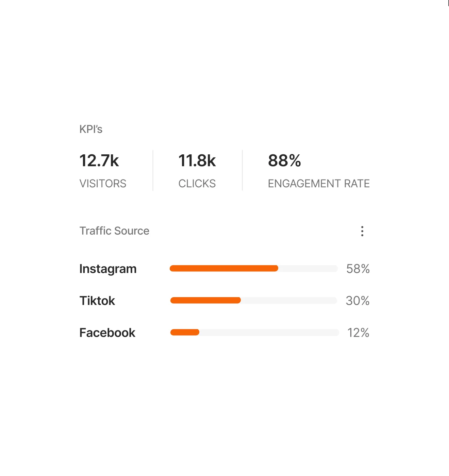This screenshot has height=476, width=449.
Task: Select the Instagram traffic source label
Action: 108,269
